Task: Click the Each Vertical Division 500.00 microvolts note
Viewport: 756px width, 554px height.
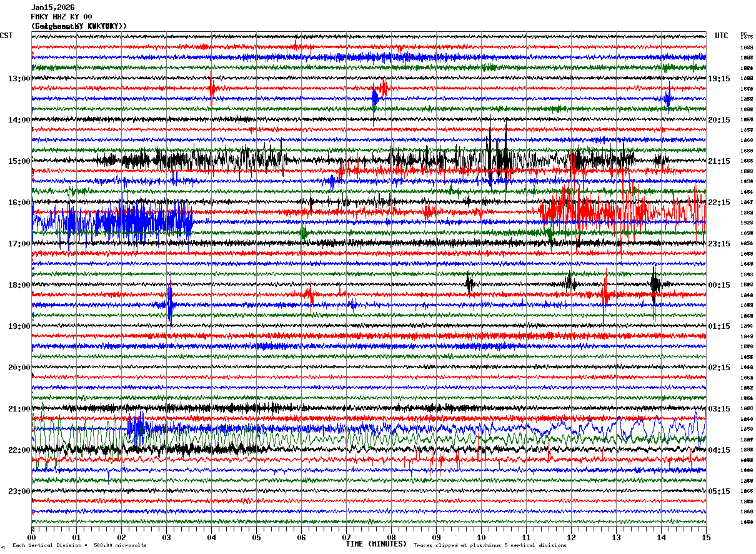Action: (x=79, y=546)
